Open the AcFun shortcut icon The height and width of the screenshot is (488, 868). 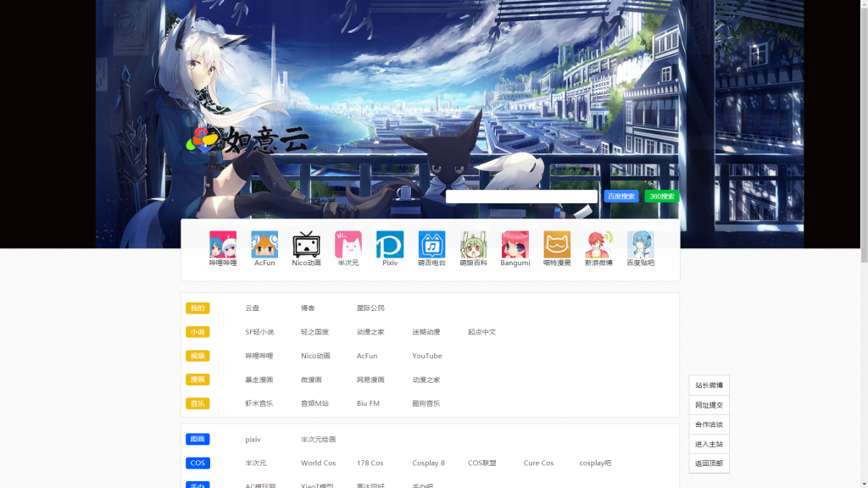[x=264, y=245]
